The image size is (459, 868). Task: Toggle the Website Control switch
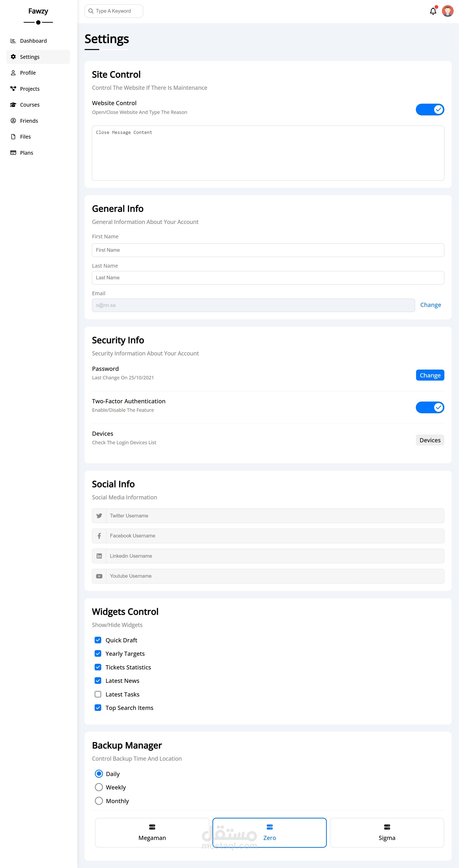click(x=430, y=110)
